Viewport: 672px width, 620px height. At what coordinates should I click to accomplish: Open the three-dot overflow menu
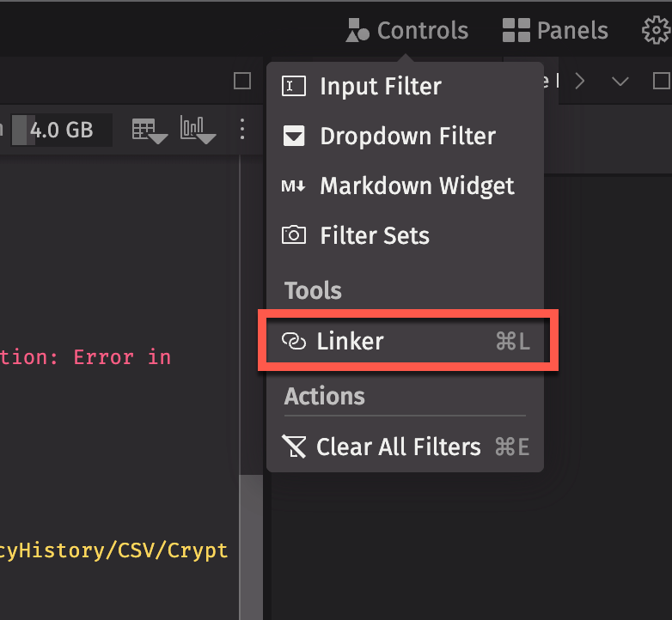coord(242,131)
